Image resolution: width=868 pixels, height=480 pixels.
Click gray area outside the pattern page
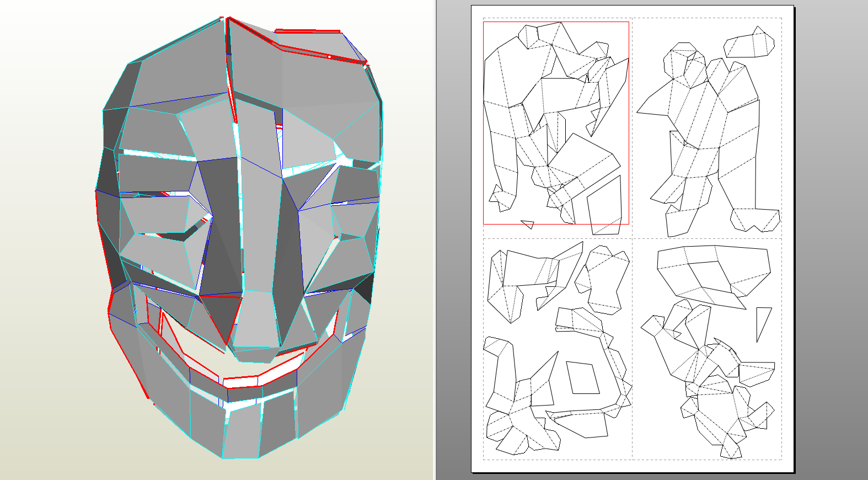click(x=827, y=276)
